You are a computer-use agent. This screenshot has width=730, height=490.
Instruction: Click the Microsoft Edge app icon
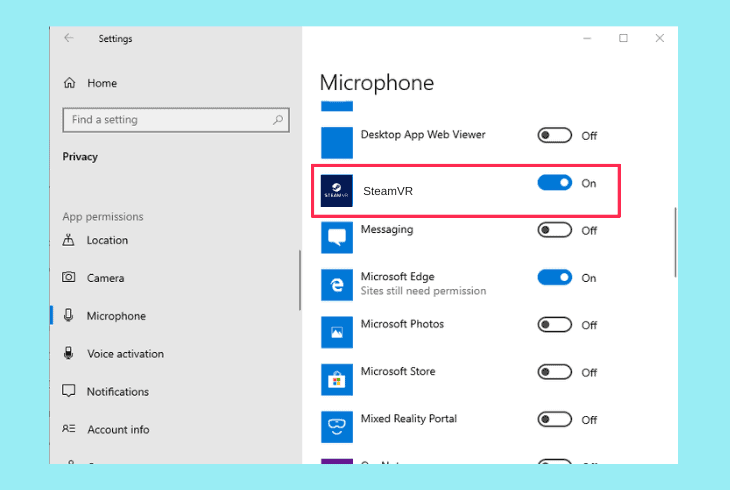coord(337,285)
